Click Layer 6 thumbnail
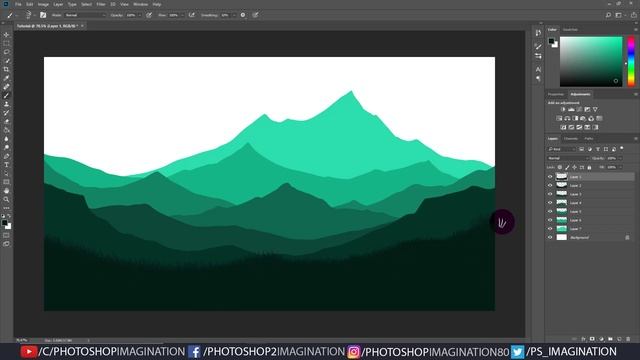The image size is (640, 360). (x=562, y=220)
